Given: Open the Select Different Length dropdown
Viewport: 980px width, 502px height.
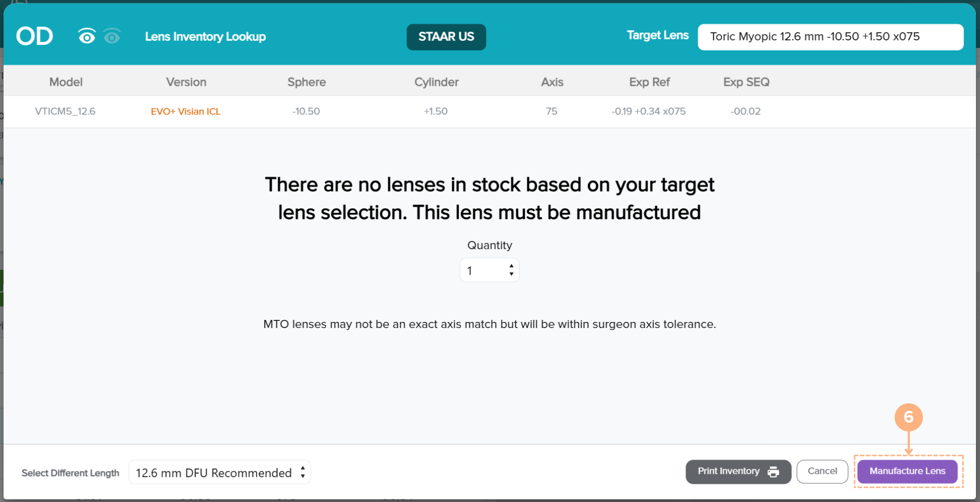Looking at the screenshot, I should (219, 472).
